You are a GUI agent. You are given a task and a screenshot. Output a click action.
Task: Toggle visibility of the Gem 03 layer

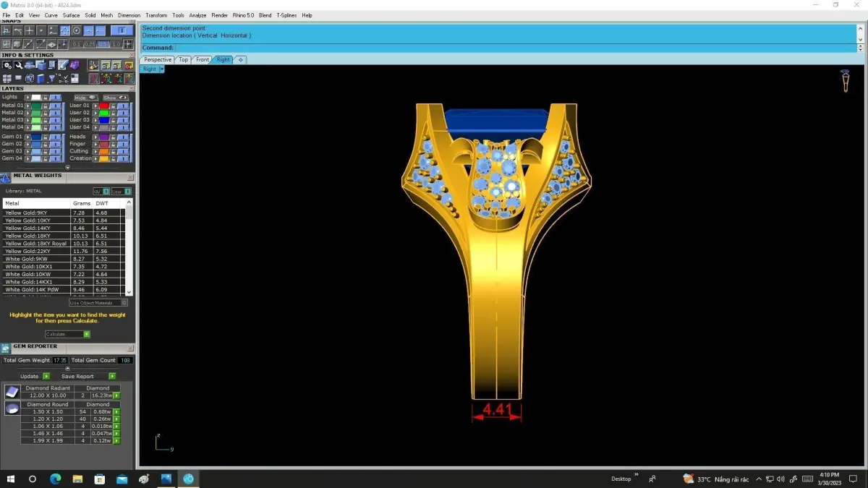pyautogui.click(x=56, y=151)
